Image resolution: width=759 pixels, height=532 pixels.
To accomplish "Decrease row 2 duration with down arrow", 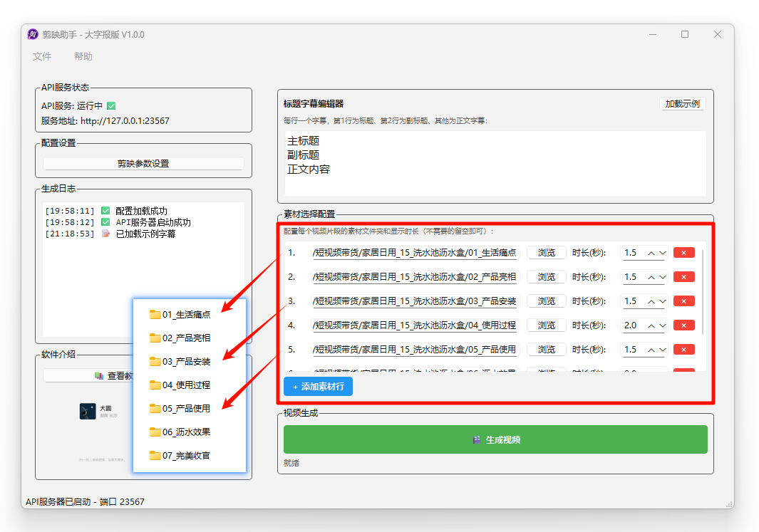I will click(x=663, y=277).
